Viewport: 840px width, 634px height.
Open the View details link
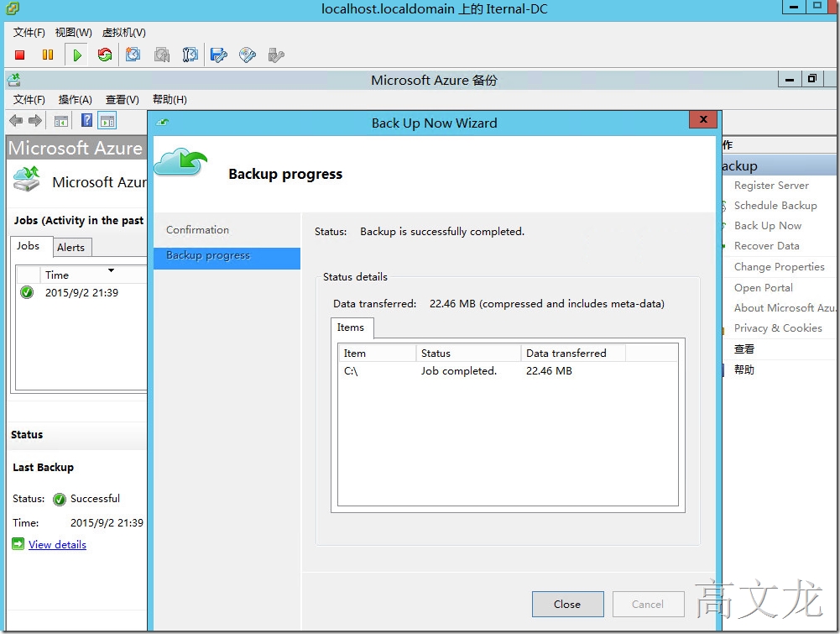pos(57,544)
